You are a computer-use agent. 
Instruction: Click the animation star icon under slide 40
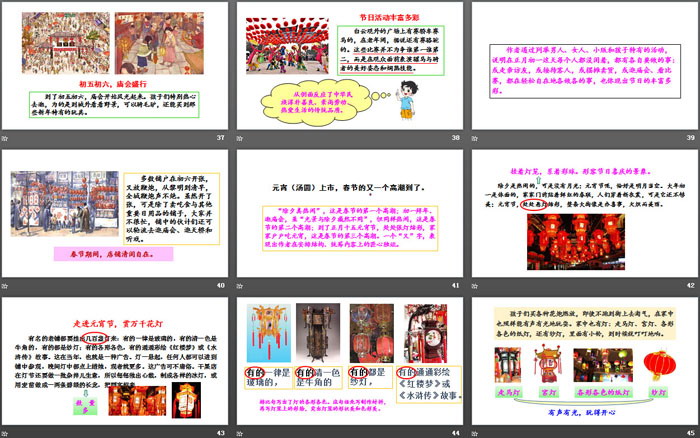click(5, 286)
